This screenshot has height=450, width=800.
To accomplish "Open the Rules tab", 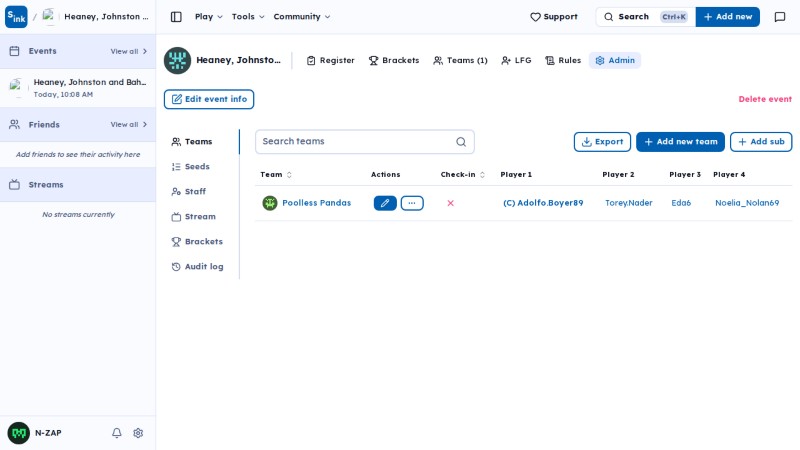I will 563,61.
